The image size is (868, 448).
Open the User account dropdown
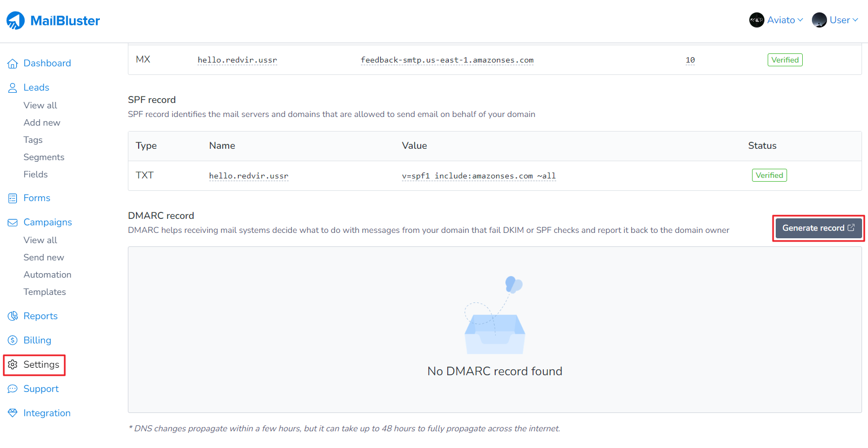(835, 20)
